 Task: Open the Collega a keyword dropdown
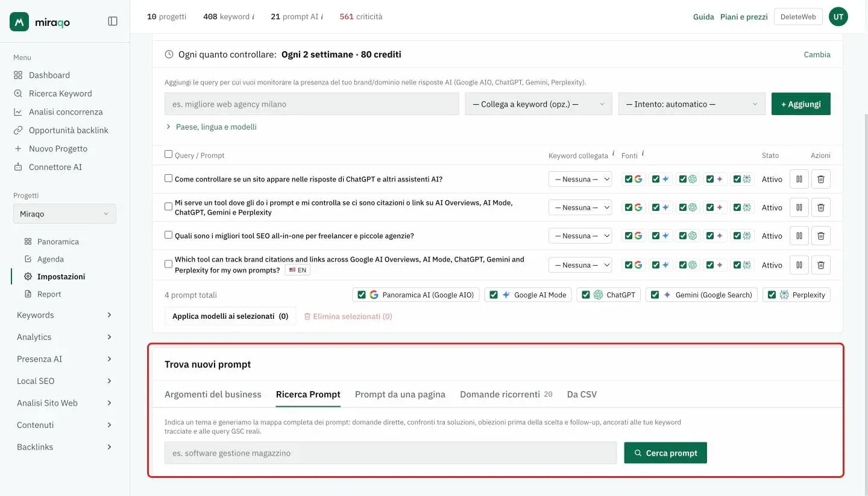point(538,104)
